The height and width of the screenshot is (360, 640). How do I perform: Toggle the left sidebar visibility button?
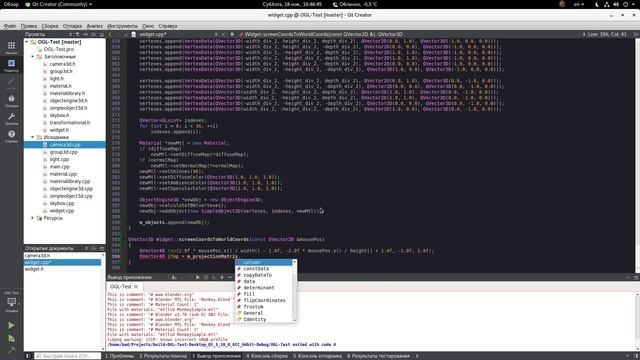28,356
